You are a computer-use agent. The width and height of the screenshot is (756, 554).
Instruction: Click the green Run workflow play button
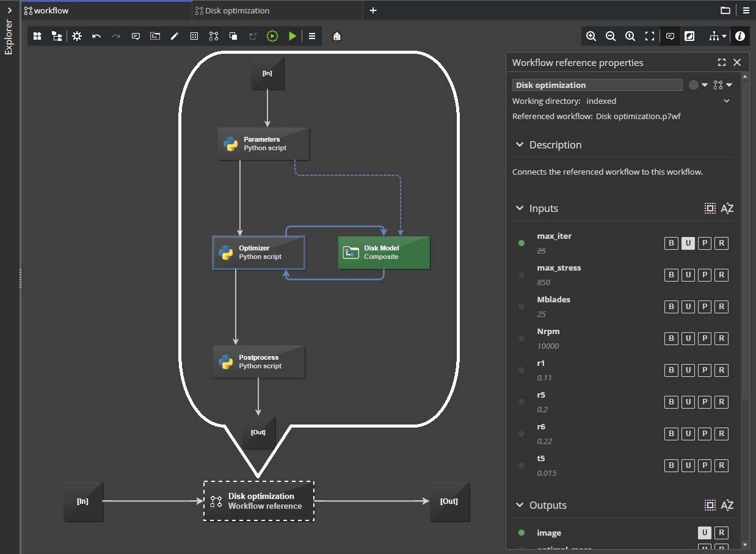[293, 36]
